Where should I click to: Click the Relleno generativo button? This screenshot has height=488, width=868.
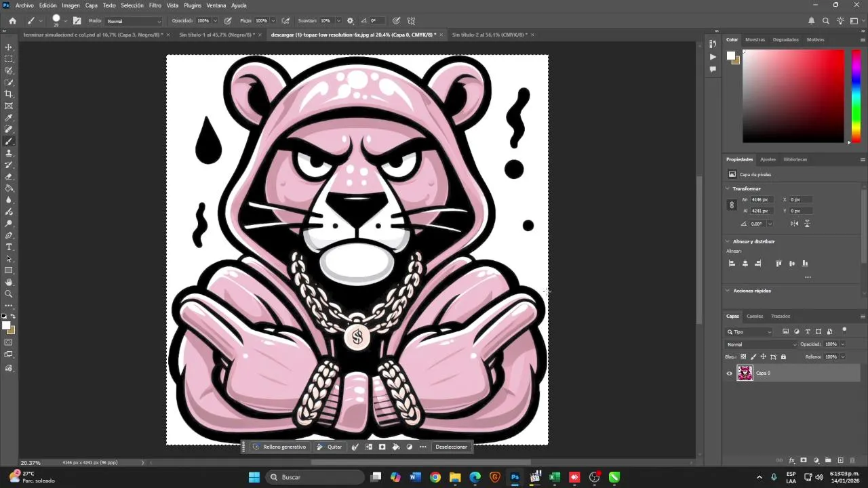pyautogui.click(x=279, y=447)
